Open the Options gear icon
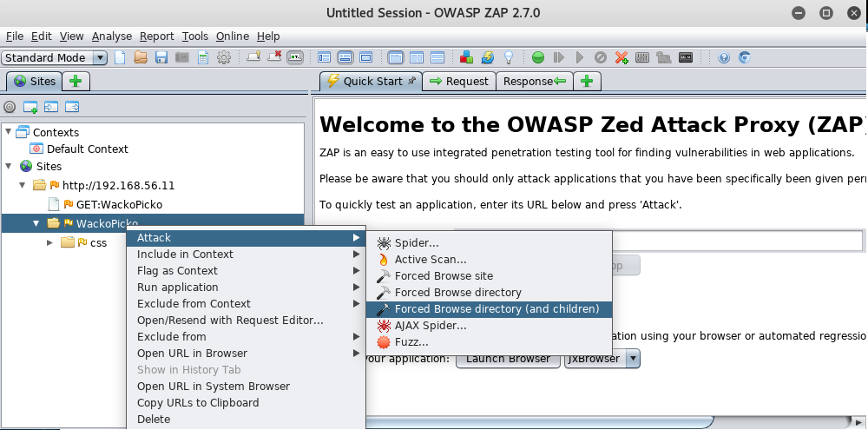This screenshot has width=868, height=430. pos(224,57)
